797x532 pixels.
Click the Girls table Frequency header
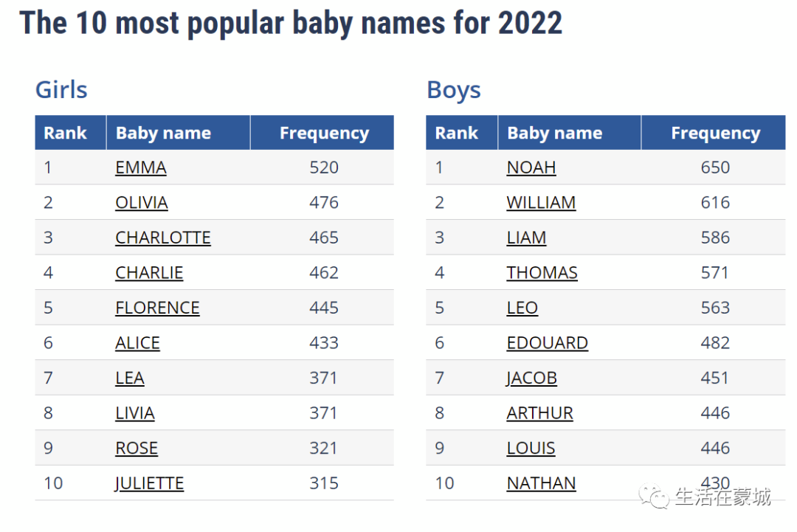click(322, 133)
